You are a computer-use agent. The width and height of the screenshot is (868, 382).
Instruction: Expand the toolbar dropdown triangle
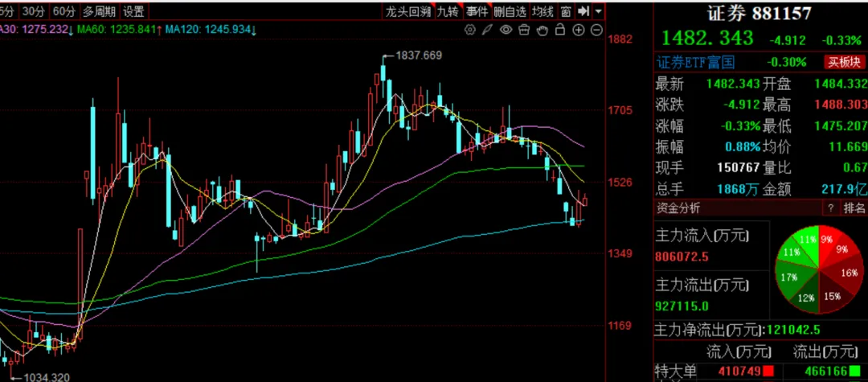pyautogui.click(x=599, y=11)
